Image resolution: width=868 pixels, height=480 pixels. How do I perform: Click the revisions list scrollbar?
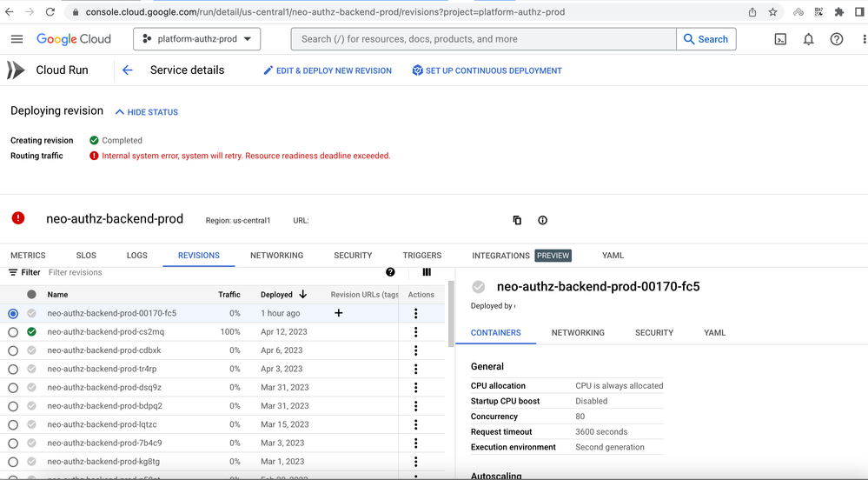click(451, 314)
